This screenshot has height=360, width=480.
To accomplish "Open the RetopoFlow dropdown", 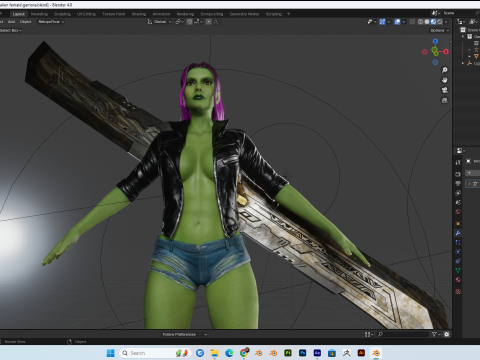I will click(51, 22).
